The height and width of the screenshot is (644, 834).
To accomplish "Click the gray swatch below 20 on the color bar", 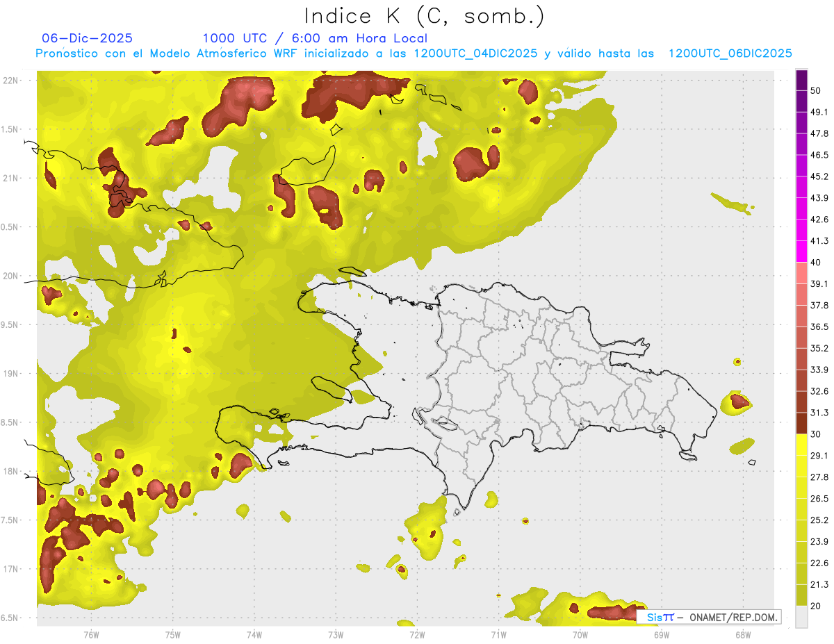I will 801,616.
